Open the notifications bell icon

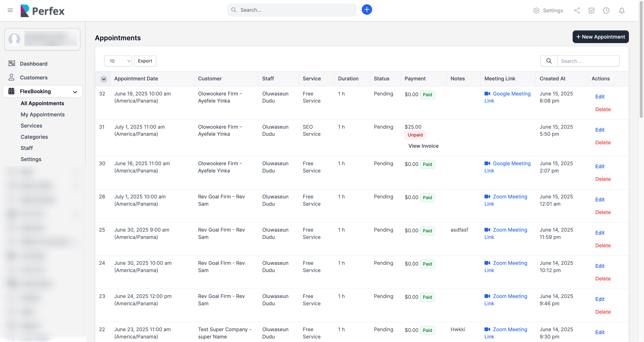[x=621, y=10]
